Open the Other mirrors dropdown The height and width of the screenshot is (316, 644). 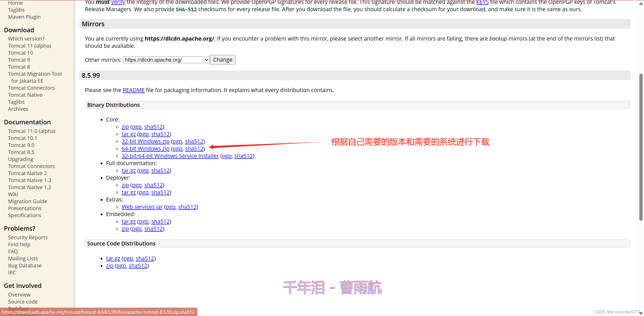click(x=166, y=60)
